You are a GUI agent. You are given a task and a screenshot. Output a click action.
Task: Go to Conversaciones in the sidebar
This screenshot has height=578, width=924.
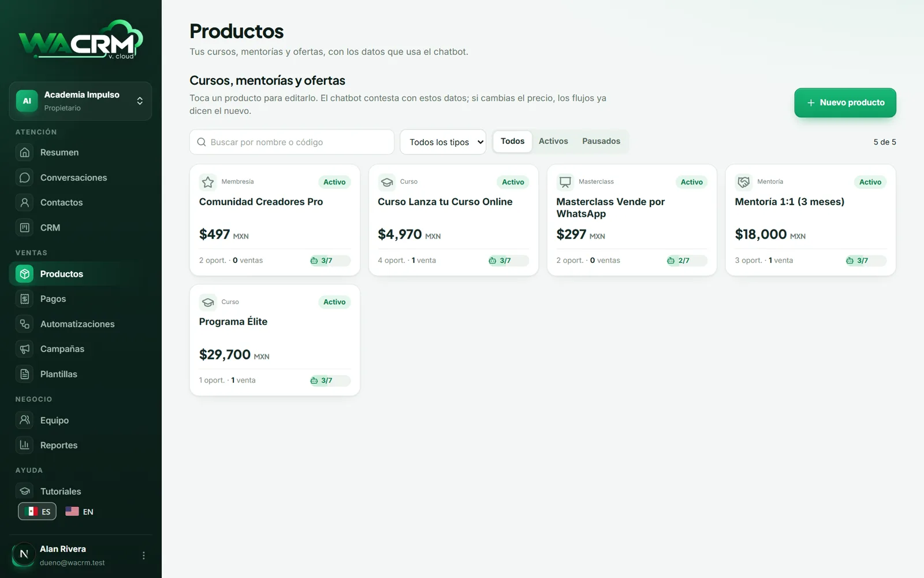tap(80, 177)
